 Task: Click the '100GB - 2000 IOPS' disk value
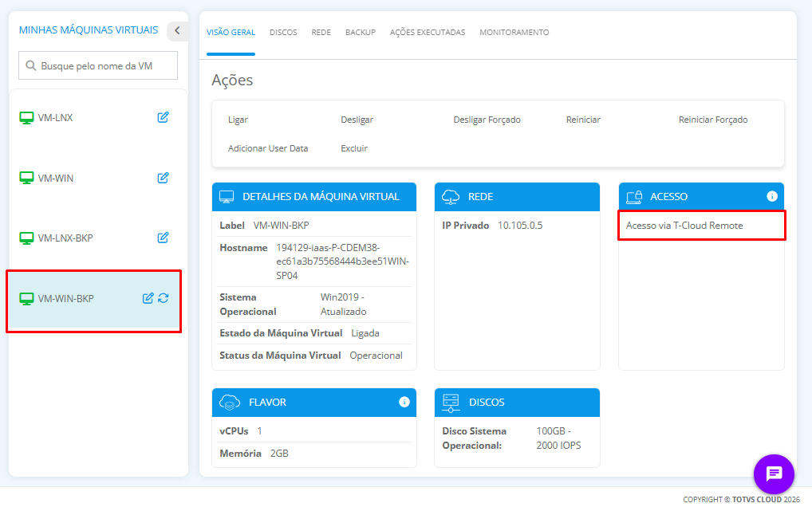559,438
